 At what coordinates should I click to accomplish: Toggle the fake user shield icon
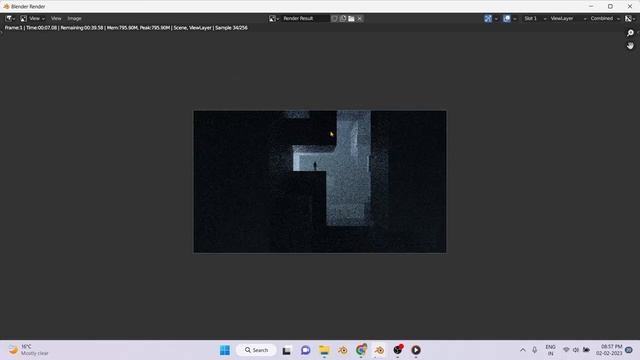click(334, 18)
